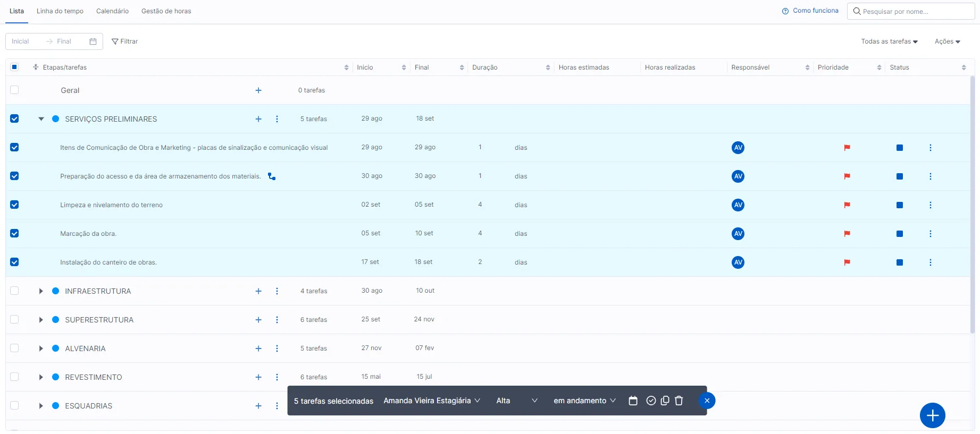
Task: Close the bulk selection bar
Action: pos(707,401)
